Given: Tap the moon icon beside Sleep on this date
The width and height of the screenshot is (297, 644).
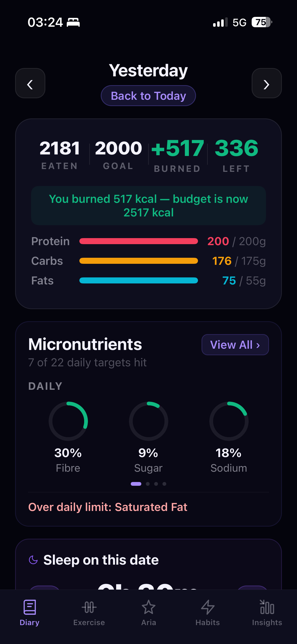Looking at the screenshot, I should pyautogui.click(x=33, y=560).
